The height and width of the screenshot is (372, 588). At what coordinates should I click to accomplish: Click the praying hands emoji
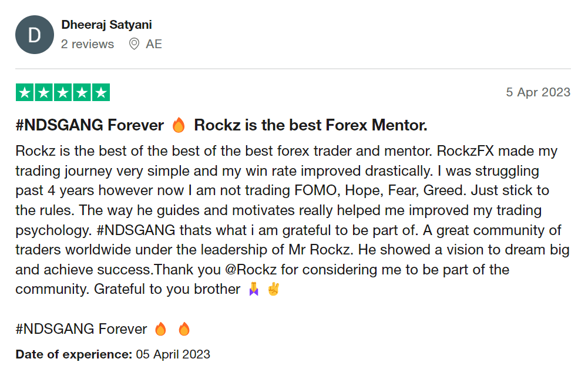(253, 289)
